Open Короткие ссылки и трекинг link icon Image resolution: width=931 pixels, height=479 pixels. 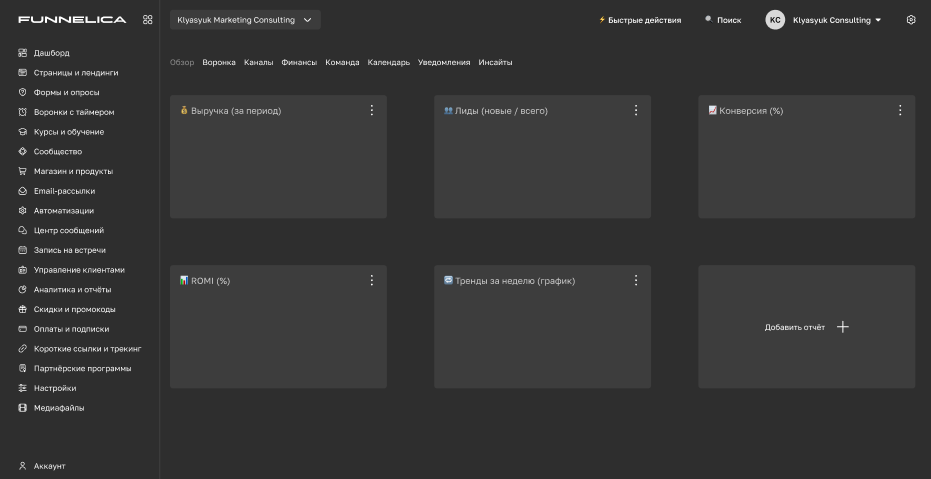(x=23, y=349)
